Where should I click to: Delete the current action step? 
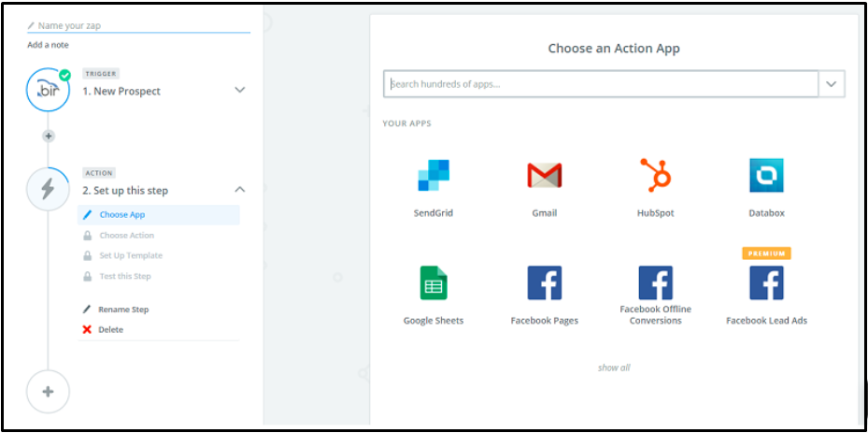point(110,329)
